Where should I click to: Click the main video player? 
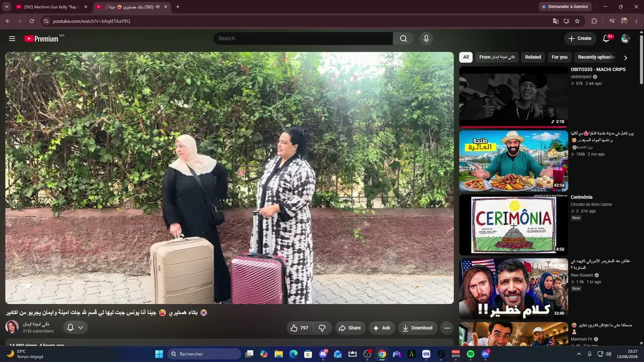(229, 178)
